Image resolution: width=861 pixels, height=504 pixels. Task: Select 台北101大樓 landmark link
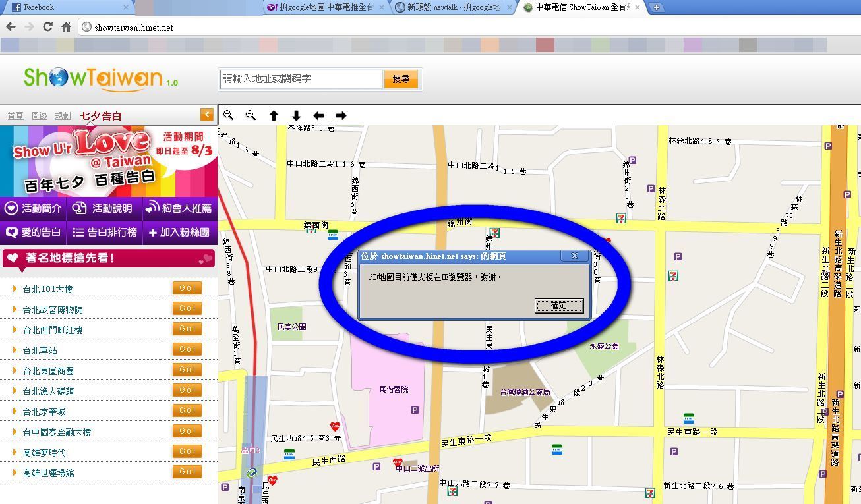[47, 289]
